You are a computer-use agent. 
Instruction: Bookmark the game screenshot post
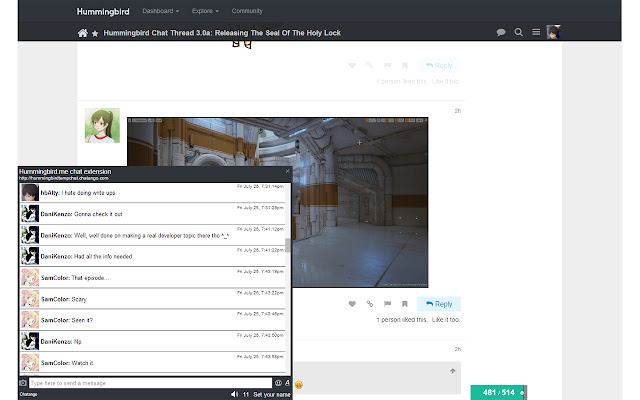pos(404,304)
